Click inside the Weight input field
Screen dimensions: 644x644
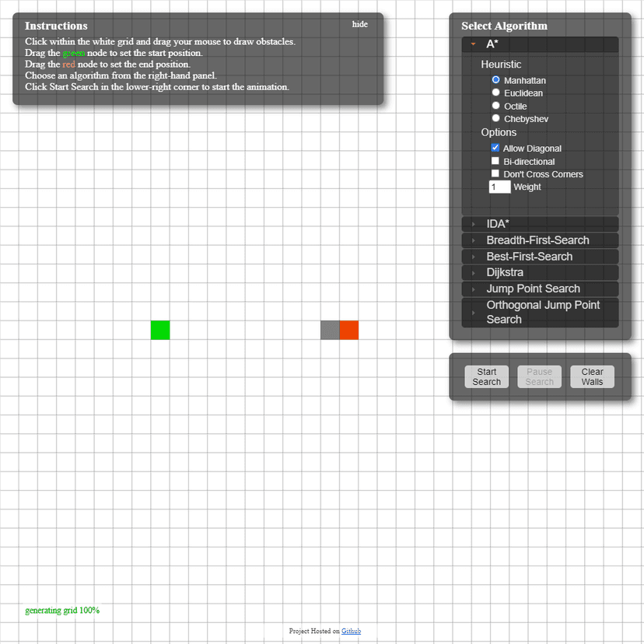click(x=499, y=187)
